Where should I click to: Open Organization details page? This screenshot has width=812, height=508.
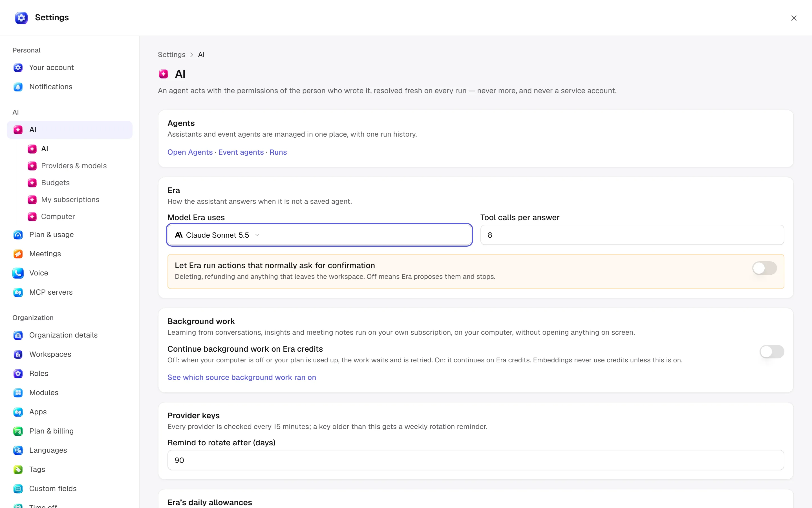(x=69, y=335)
